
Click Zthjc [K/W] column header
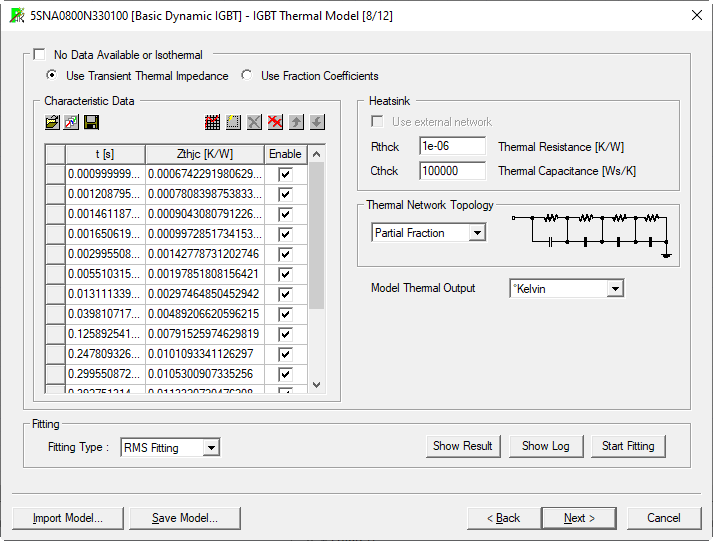tap(205, 154)
